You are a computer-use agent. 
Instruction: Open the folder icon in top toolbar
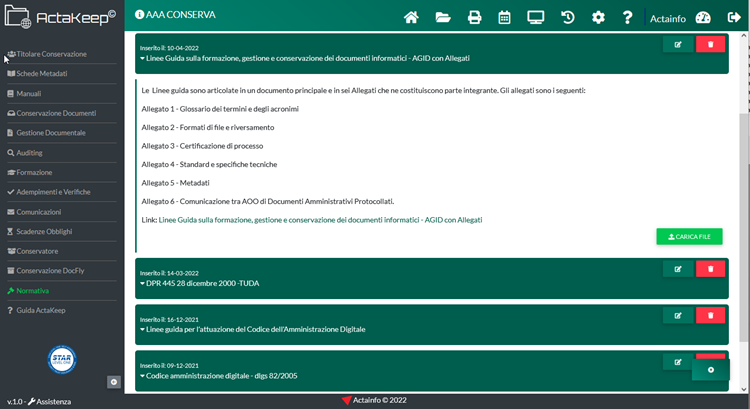[443, 17]
